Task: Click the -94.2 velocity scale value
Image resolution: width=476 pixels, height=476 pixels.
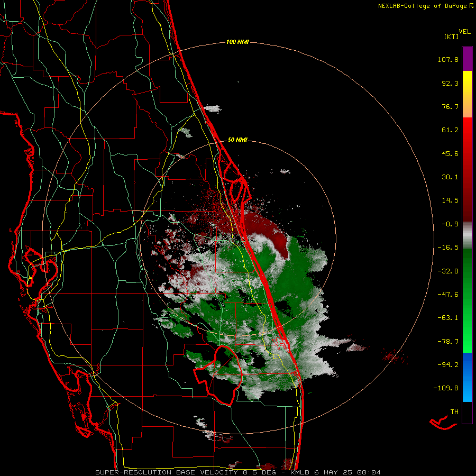Action: 448,364
